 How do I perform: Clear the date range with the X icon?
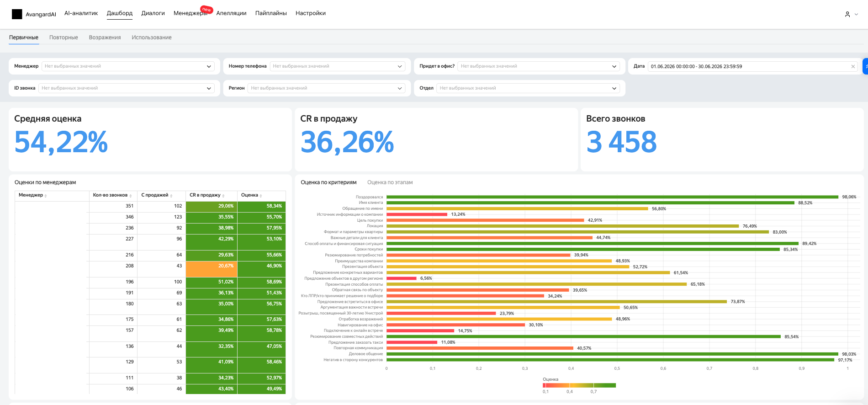pos(853,66)
